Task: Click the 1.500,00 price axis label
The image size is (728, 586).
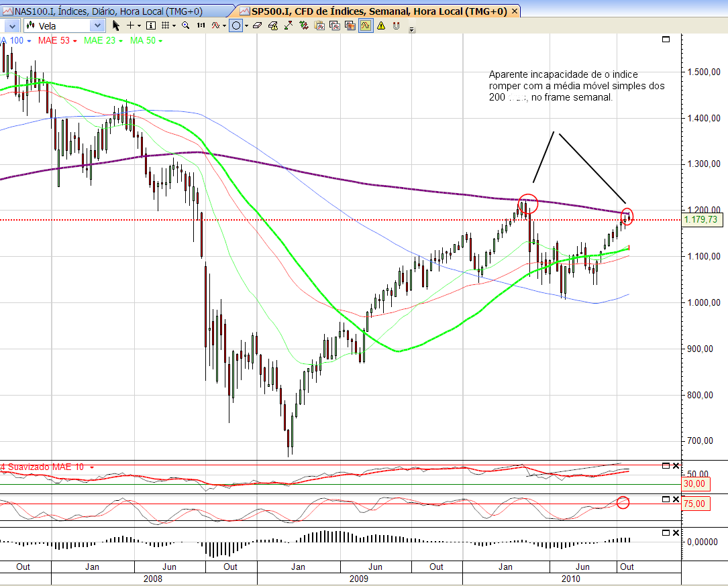Action: pos(703,72)
